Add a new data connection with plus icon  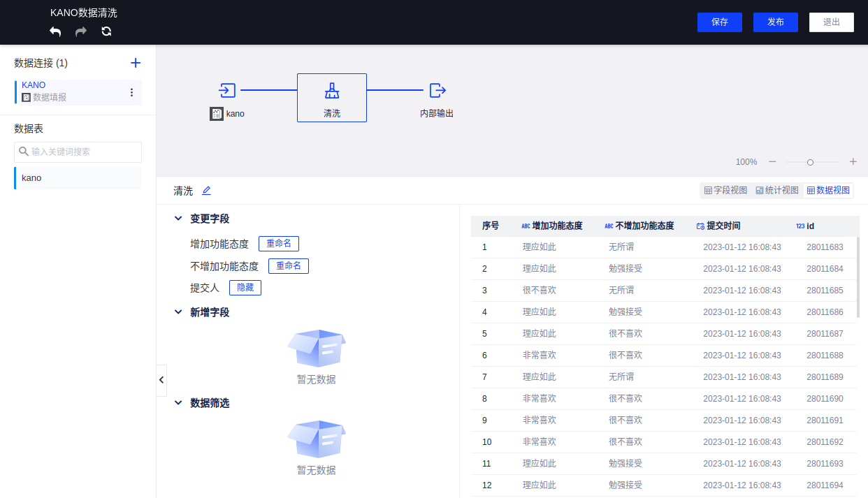click(x=136, y=63)
